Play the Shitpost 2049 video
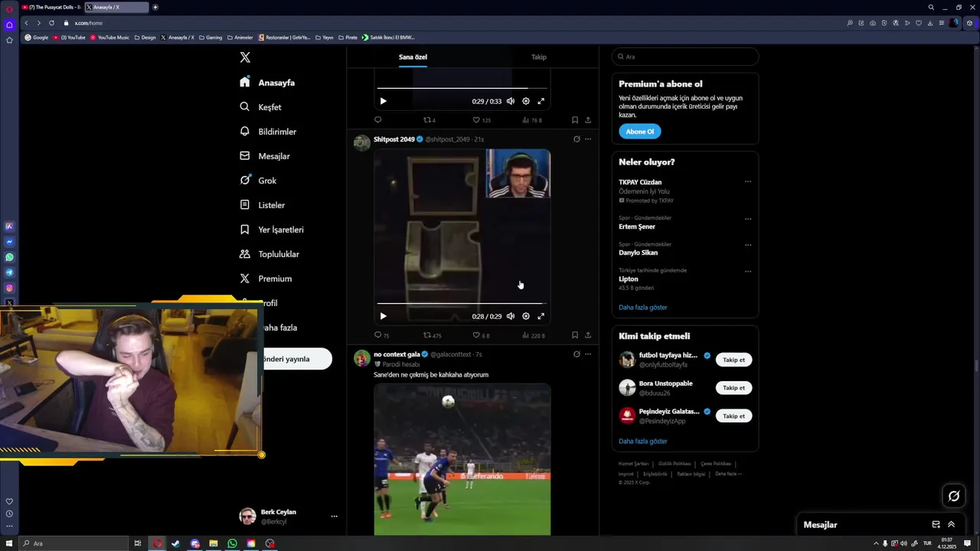980x551 pixels. point(383,316)
